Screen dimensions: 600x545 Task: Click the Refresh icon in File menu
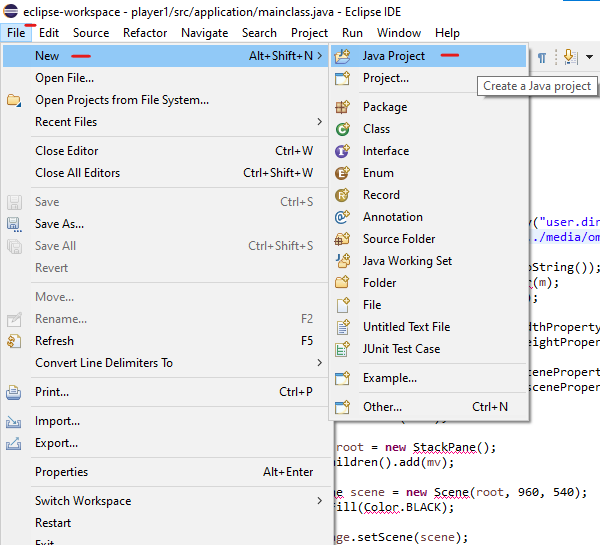[x=14, y=341]
